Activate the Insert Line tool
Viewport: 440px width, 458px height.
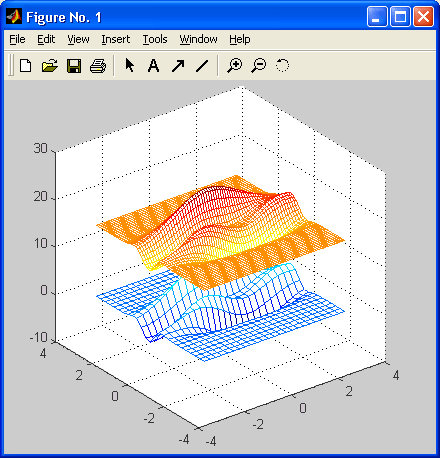click(202, 66)
